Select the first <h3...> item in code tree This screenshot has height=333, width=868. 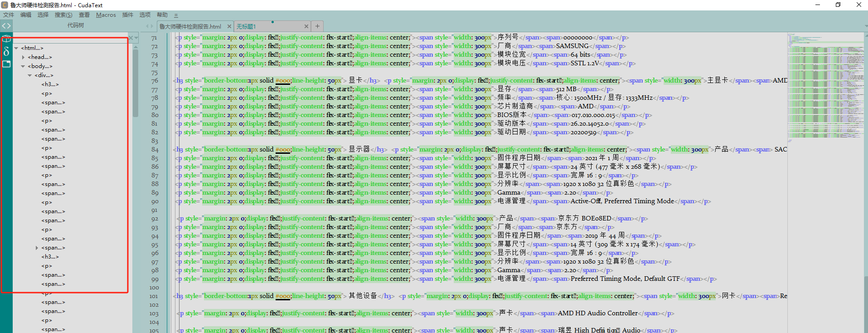(50, 84)
